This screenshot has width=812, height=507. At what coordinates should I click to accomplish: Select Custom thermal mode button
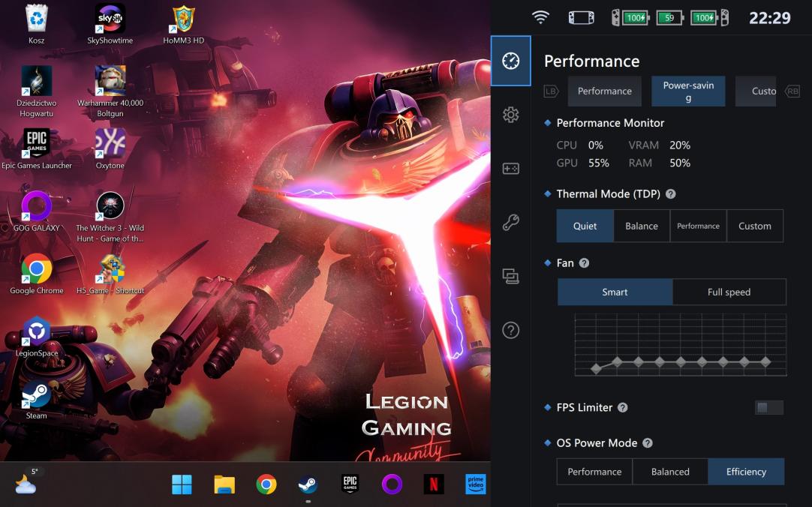(754, 226)
